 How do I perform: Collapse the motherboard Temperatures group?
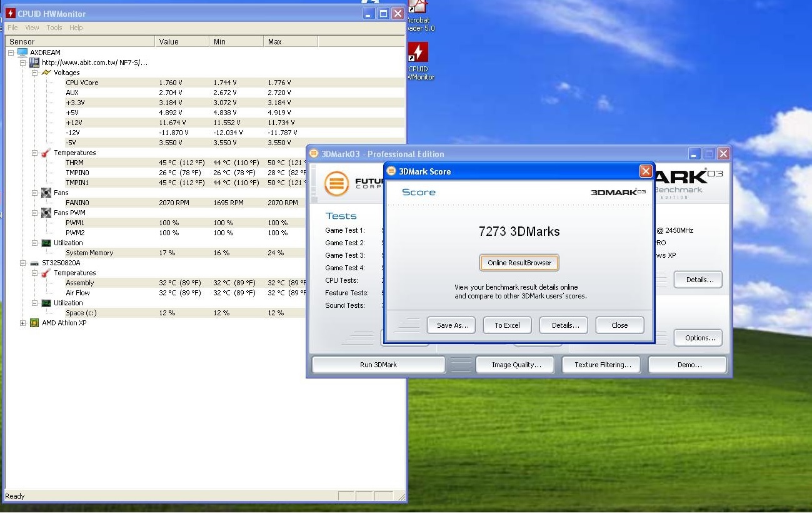click(x=35, y=153)
